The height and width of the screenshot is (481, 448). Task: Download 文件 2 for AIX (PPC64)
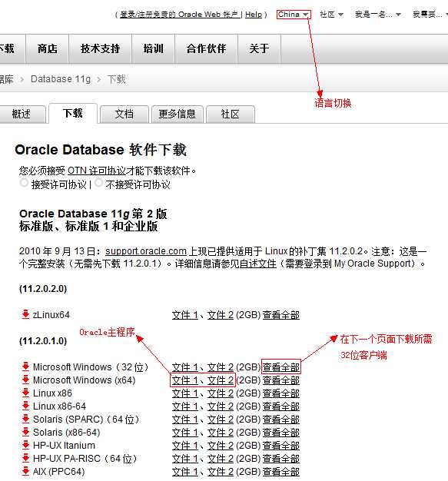(x=221, y=472)
